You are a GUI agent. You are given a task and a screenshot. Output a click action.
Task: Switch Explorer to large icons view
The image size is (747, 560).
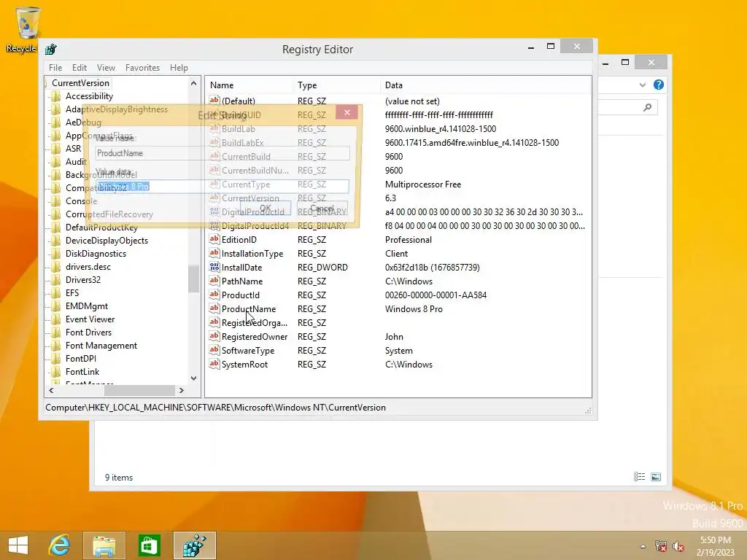point(656,477)
